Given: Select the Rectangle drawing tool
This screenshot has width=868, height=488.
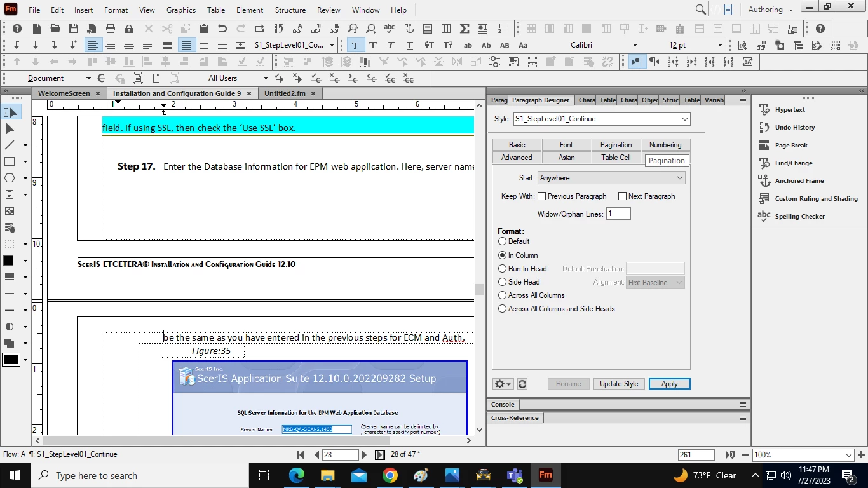Looking at the screenshot, I should [10, 162].
